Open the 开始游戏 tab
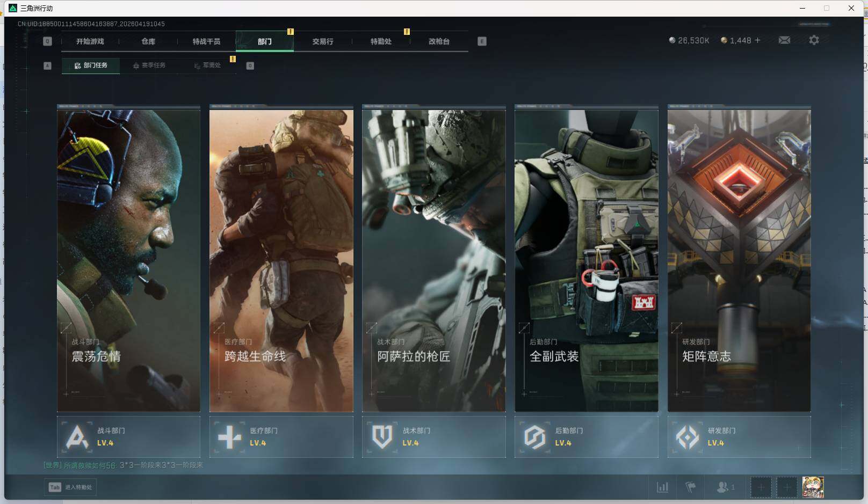The width and height of the screenshot is (868, 504). coord(90,41)
